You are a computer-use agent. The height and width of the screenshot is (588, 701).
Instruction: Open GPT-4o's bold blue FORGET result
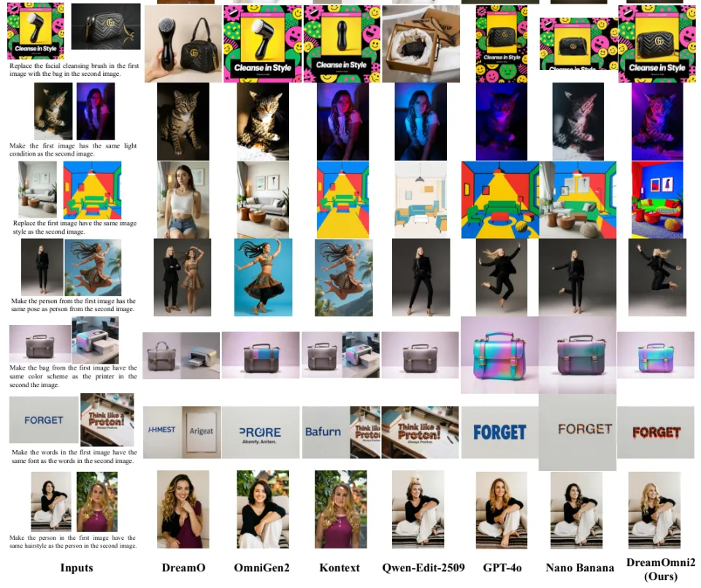point(499,432)
